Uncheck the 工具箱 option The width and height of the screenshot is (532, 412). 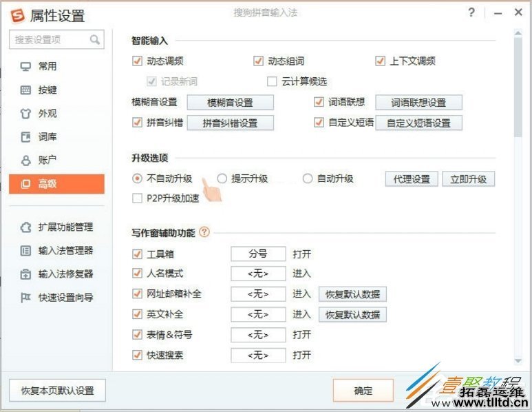pos(137,254)
